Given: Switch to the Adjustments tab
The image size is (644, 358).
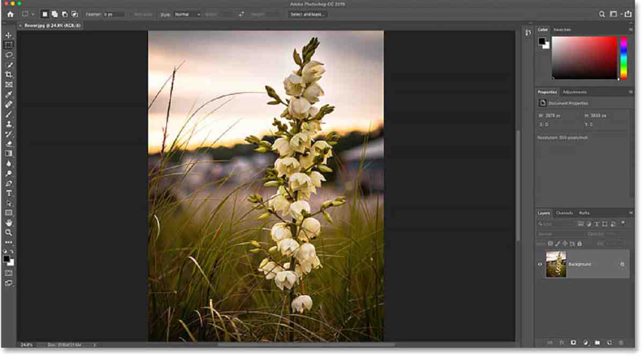Looking at the screenshot, I should [x=575, y=92].
